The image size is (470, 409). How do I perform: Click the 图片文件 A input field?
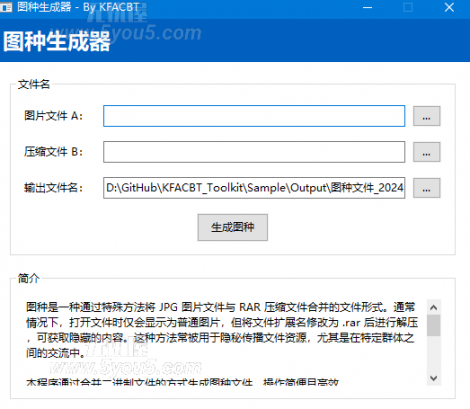[x=254, y=116]
